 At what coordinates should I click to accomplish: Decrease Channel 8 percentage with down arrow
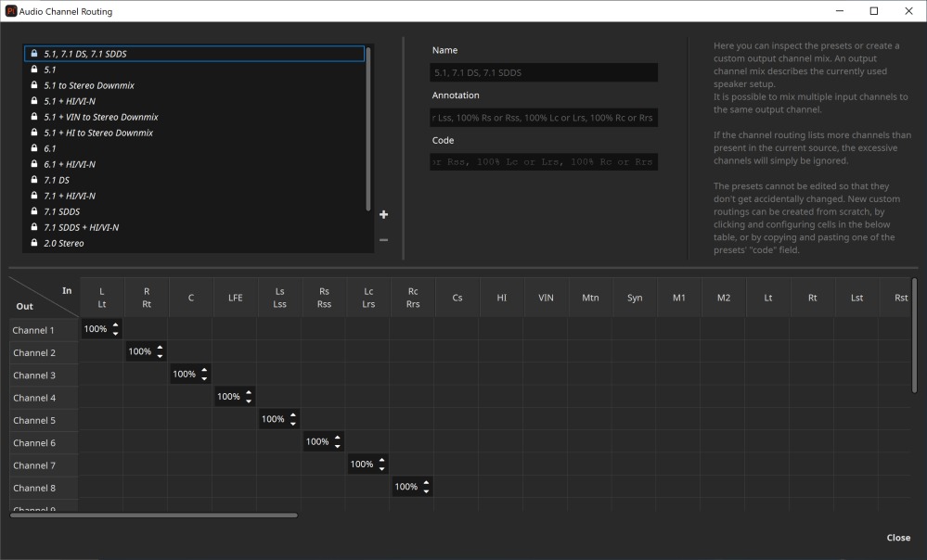point(426,490)
